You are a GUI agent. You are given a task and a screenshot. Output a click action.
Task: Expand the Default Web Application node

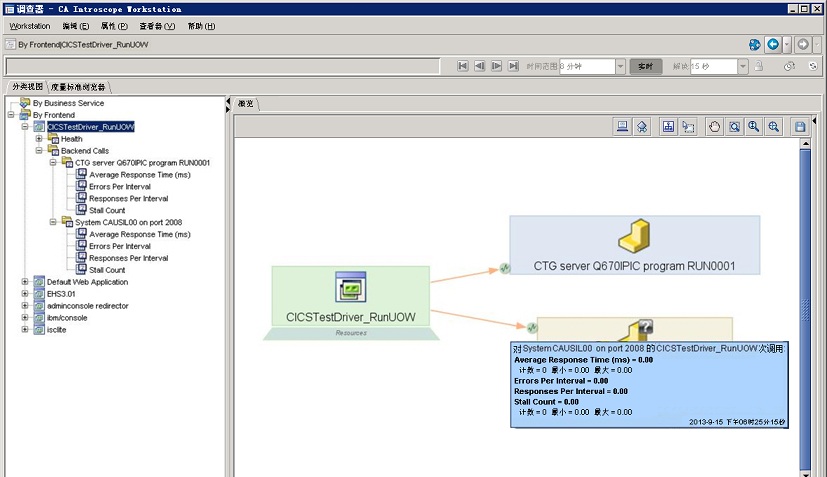pyautogui.click(x=25, y=282)
